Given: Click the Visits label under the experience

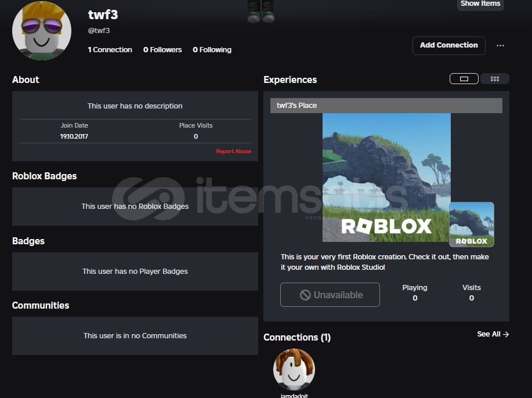Looking at the screenshot, I should tap(471, 288).
